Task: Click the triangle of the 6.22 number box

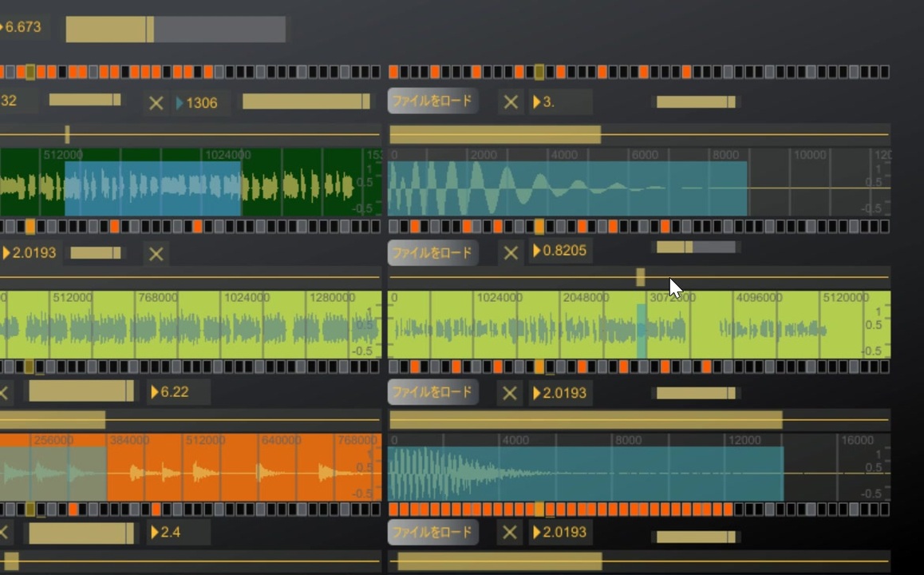Action: pyautogui.click(x=155, y=392)
